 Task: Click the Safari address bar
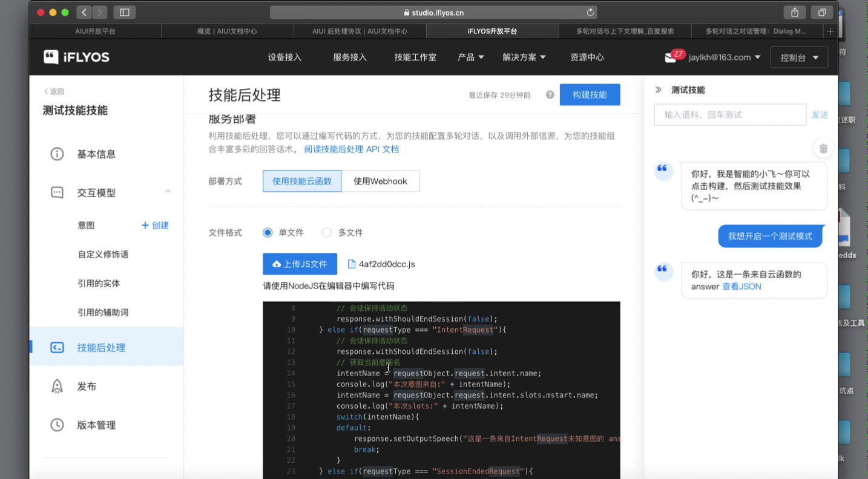[433, 12]
